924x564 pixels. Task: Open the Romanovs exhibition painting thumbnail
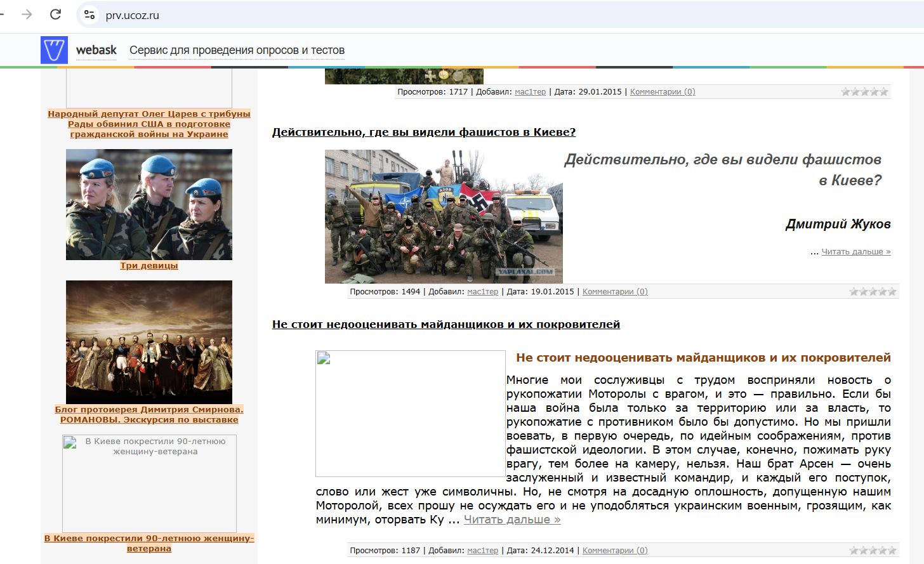(x=149, y=342)
